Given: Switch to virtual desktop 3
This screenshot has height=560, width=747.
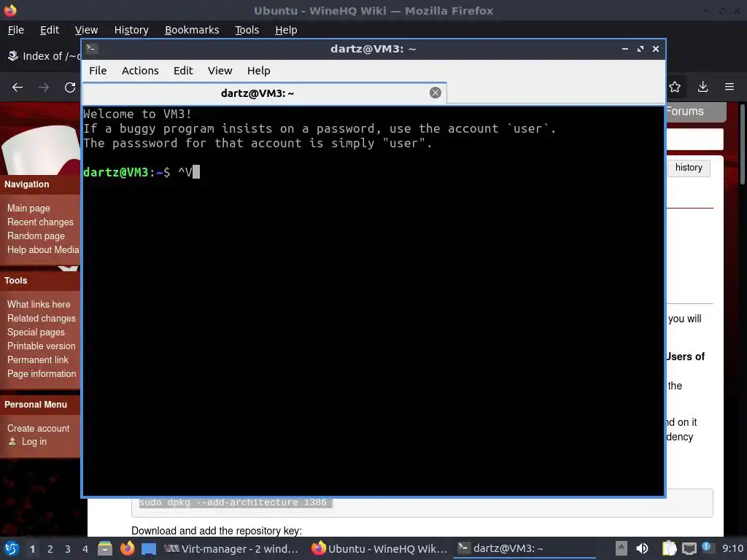Looking at the screenshot, I should coord(68,549).
